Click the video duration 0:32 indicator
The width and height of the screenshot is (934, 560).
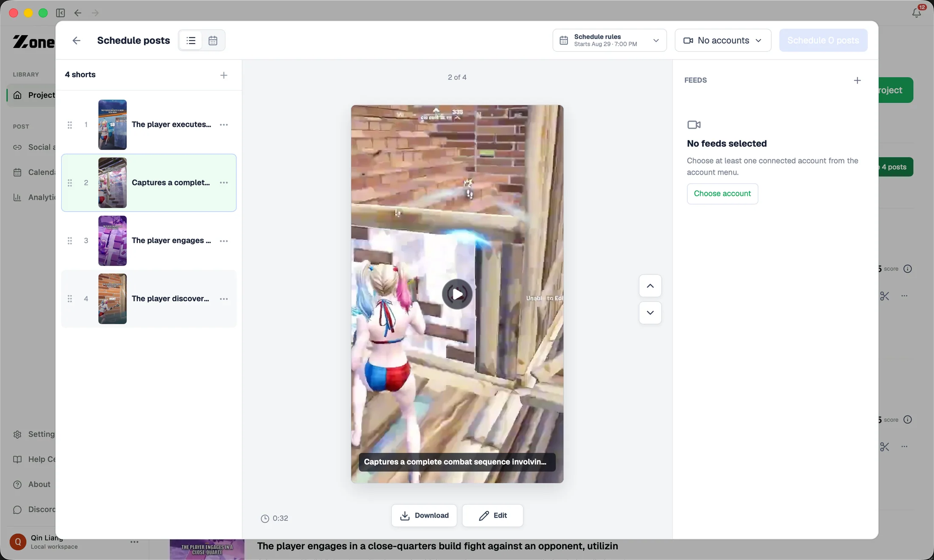[x=274, y=518]
